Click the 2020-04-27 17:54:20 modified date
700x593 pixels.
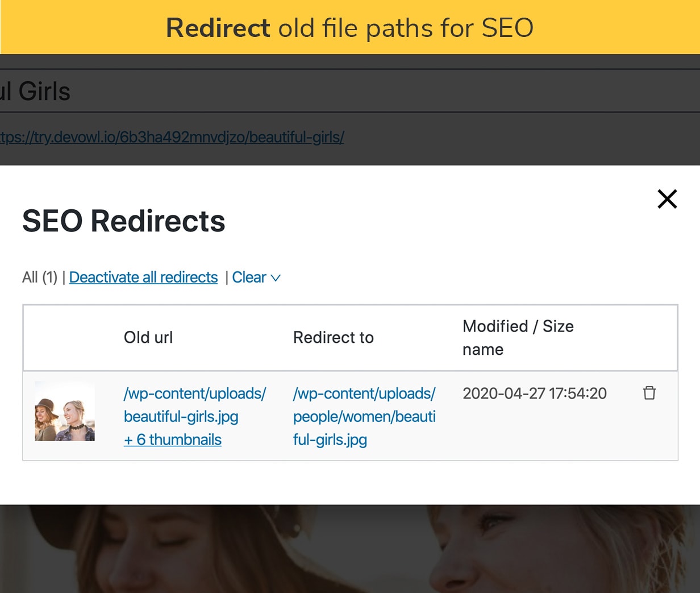tap(535, 393)
